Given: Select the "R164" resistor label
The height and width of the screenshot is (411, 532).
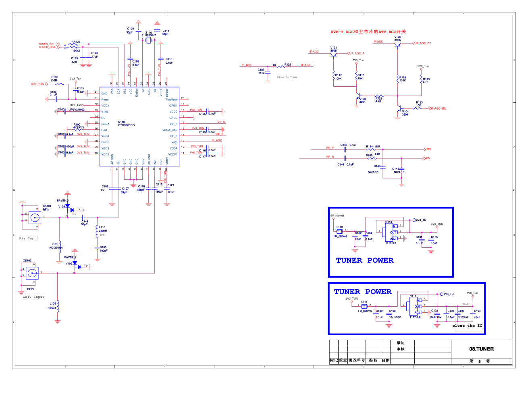Looking at the screenshot, I should coord(370,147).
